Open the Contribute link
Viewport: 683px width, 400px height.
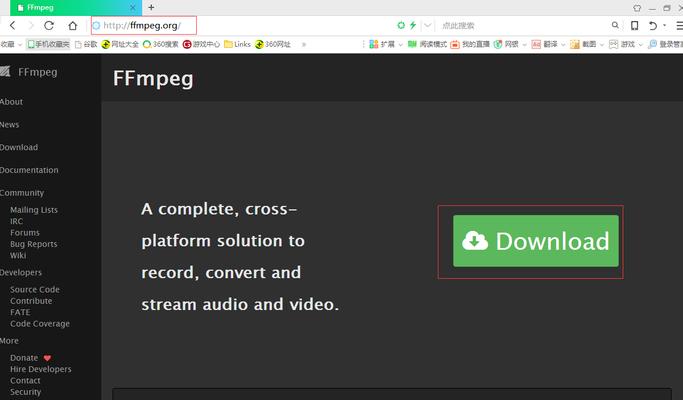point(31,301)
